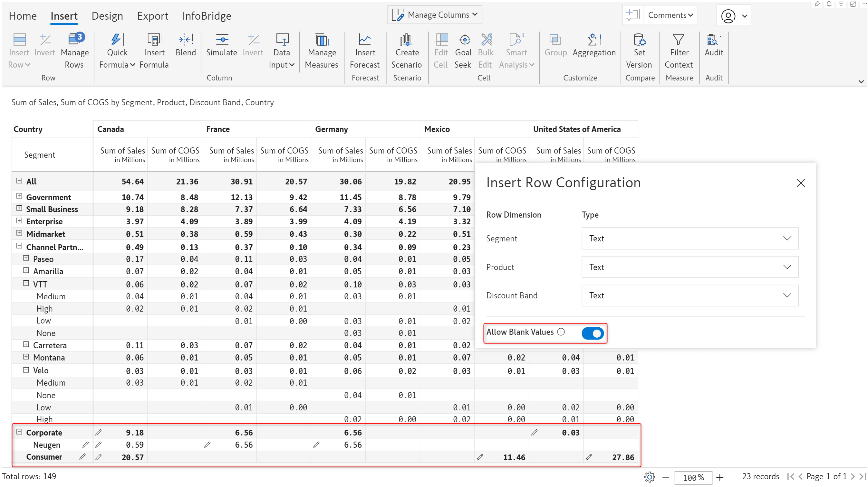Open Manage Columns dropdown
Viewport: 868px width, 487px height.
tap(434, 15)
